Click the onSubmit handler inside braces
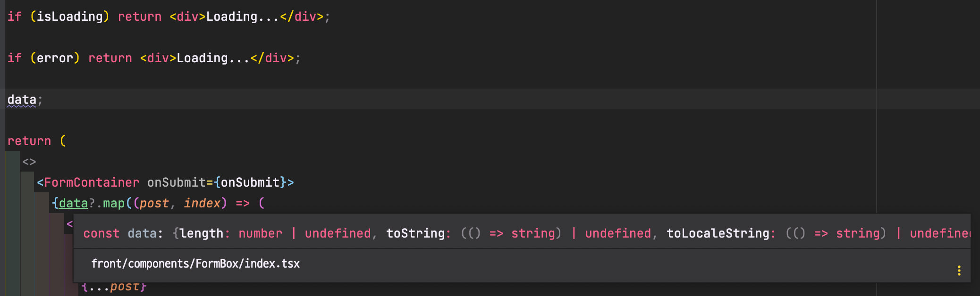Viewport: 980px width, 296px height. (250, 182)
